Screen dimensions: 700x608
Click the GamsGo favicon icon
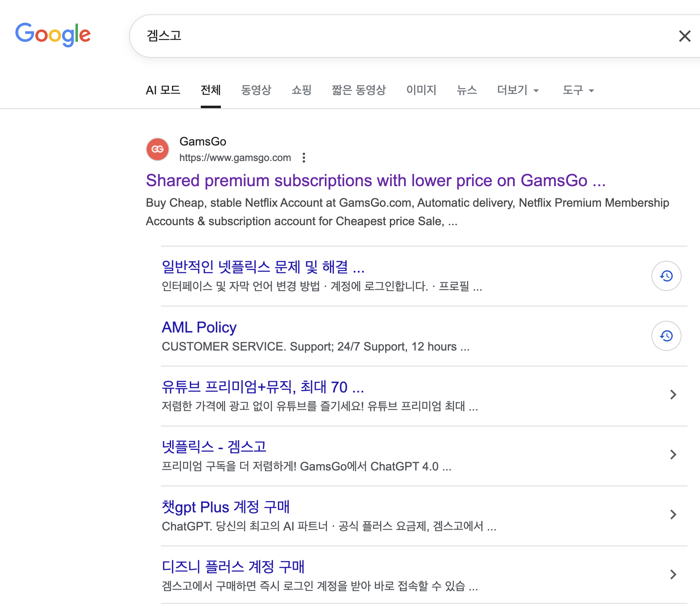[158, 149]
